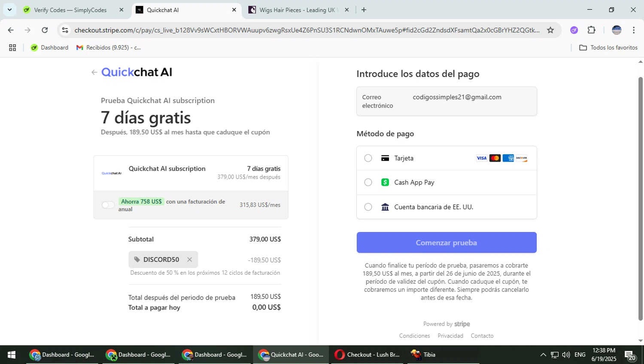
Task: Open the tab search dropdown arrow
Action: [9, 10]
